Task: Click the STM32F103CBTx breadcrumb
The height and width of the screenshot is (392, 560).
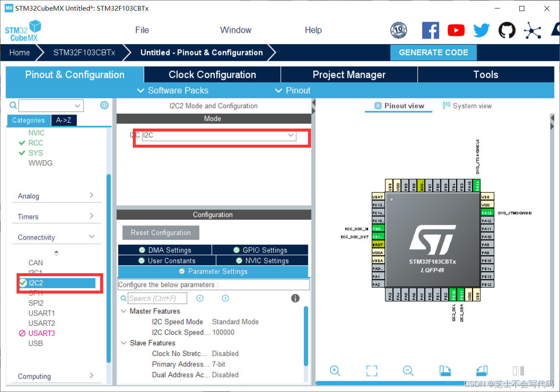Action: click(x=84, y=53)
